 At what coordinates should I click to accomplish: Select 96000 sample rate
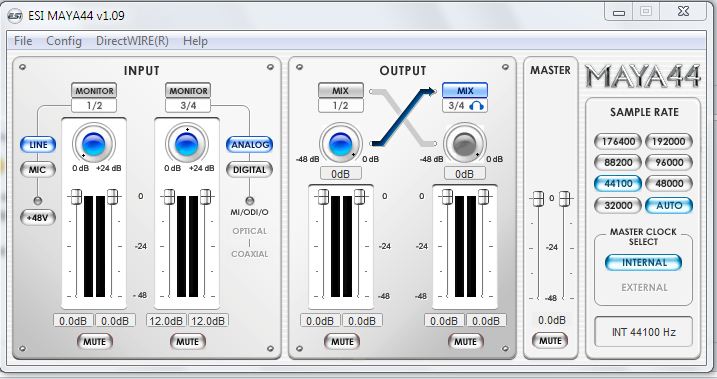(669, 162)
